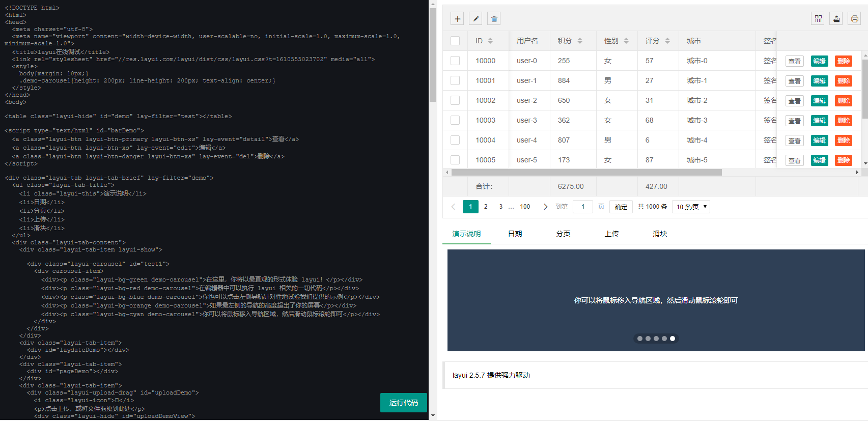868x421 pixels.
Task: Check the row 10002 checkbox
Action: point(455,100)
